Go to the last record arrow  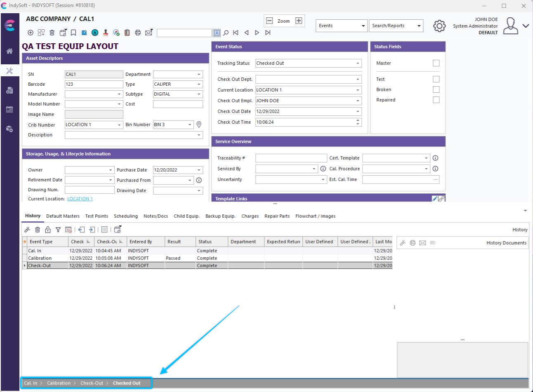(268, 33)
